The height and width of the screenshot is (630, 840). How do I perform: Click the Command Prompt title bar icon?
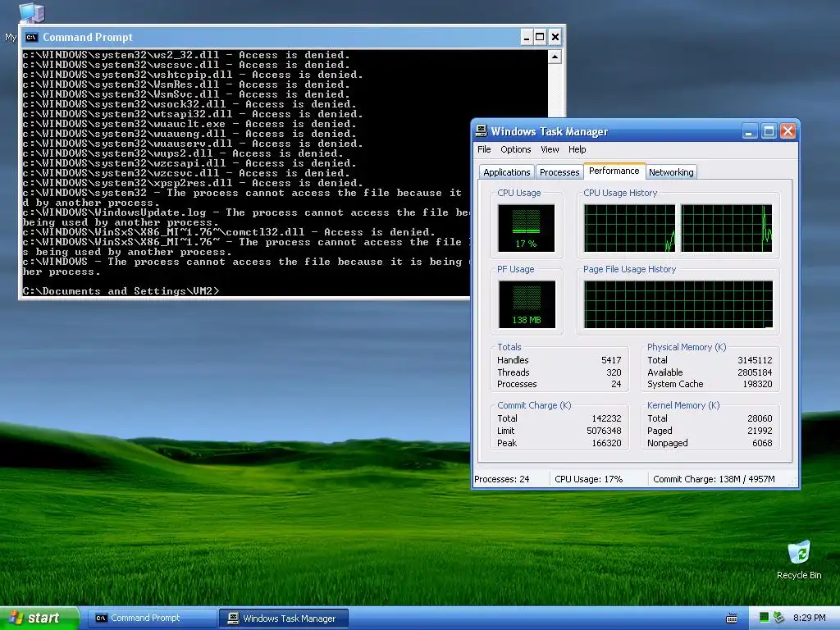click(32, 37)
